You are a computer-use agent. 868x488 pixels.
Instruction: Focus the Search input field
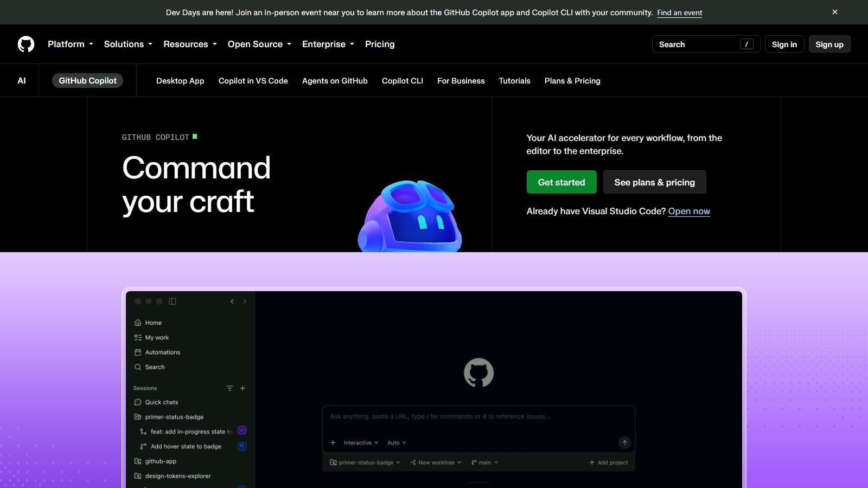[x=706, y=44]
